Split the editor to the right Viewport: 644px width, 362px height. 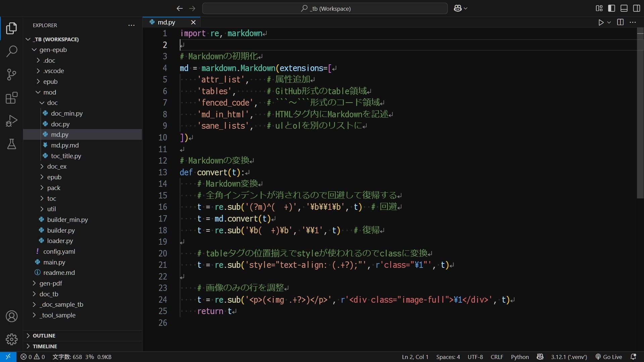(620, 22)
